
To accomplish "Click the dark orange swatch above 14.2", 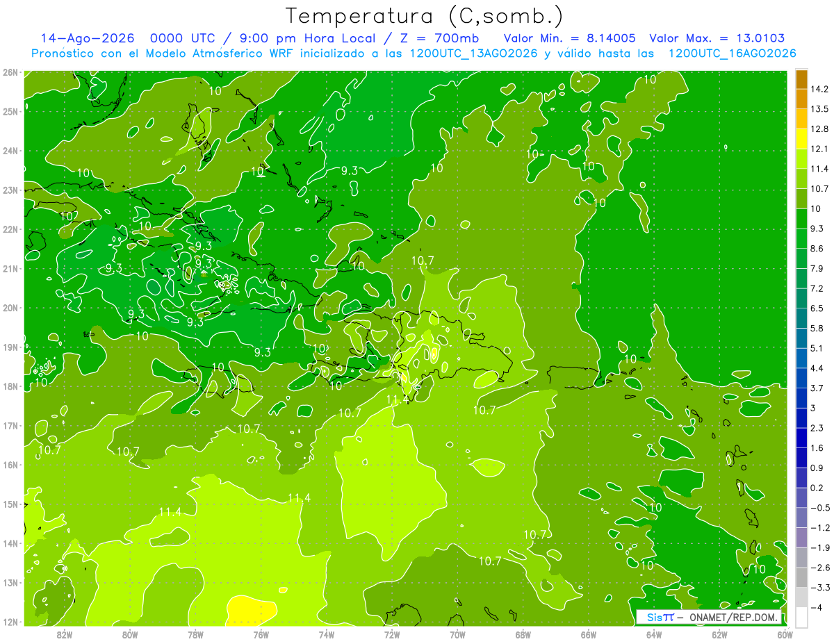I will 801,79.
